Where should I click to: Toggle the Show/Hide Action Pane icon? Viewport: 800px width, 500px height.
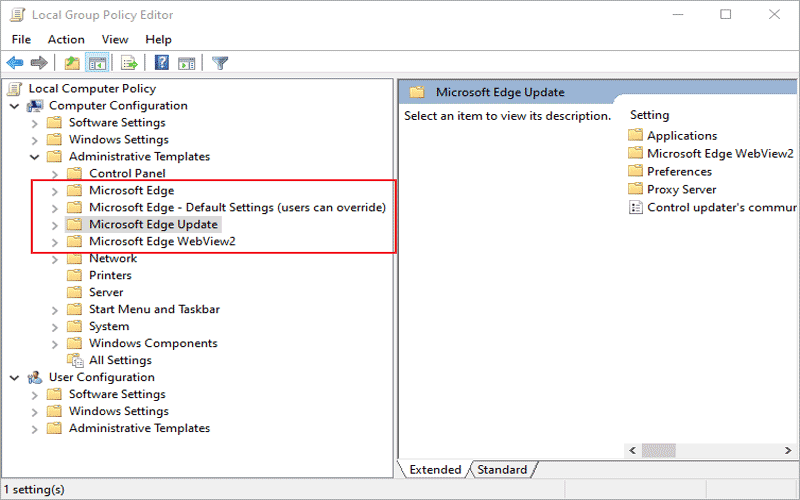[186, 63]
